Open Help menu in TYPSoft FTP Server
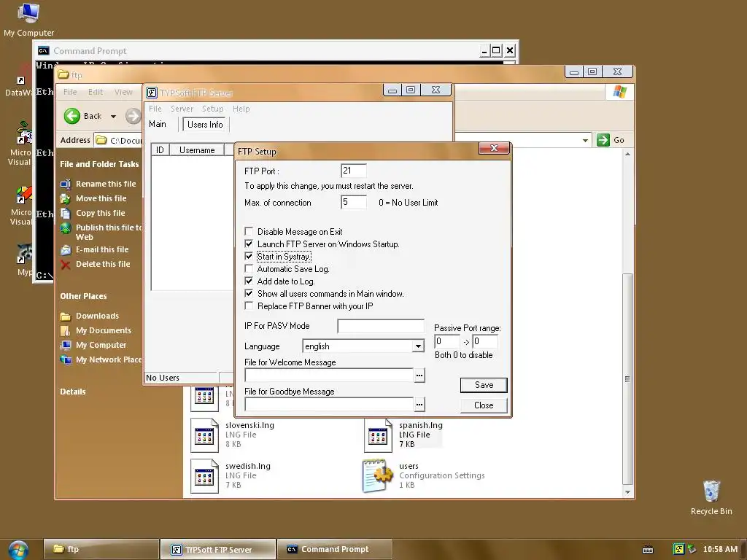 [241, 109]
